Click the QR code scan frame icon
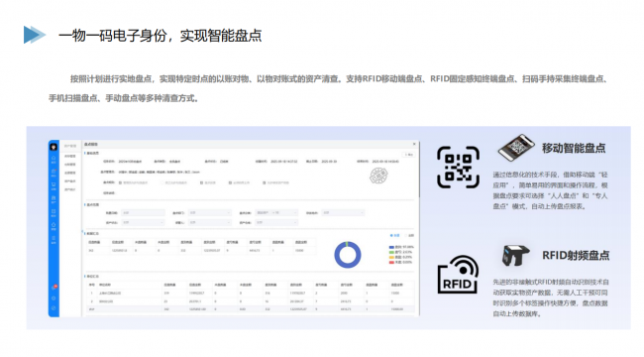 pyautogui.click(x=458, y=167)
